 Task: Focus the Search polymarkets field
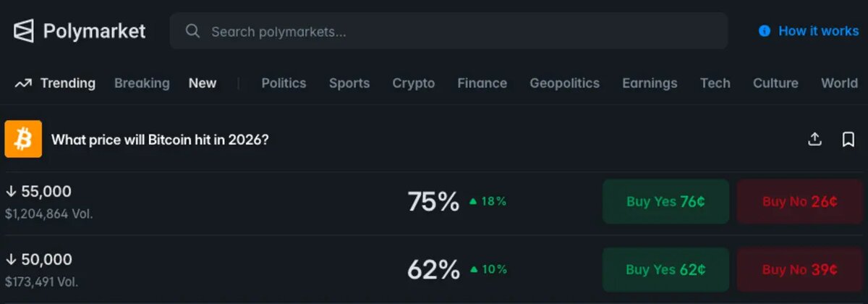448,31
